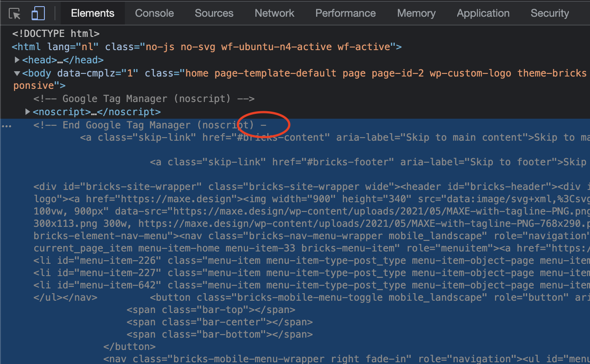Expand the head element node
This screenshot has height=364, width=590.
(x=17, y=60)
